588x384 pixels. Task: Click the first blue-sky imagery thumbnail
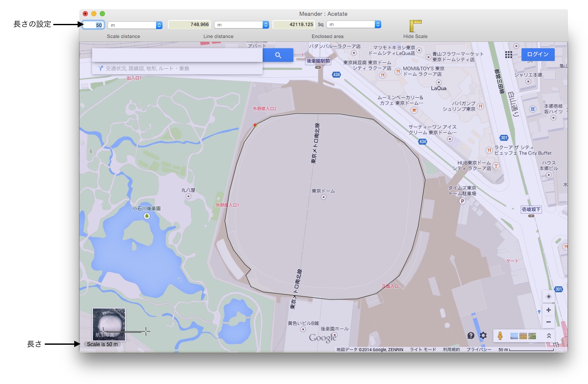514,336
